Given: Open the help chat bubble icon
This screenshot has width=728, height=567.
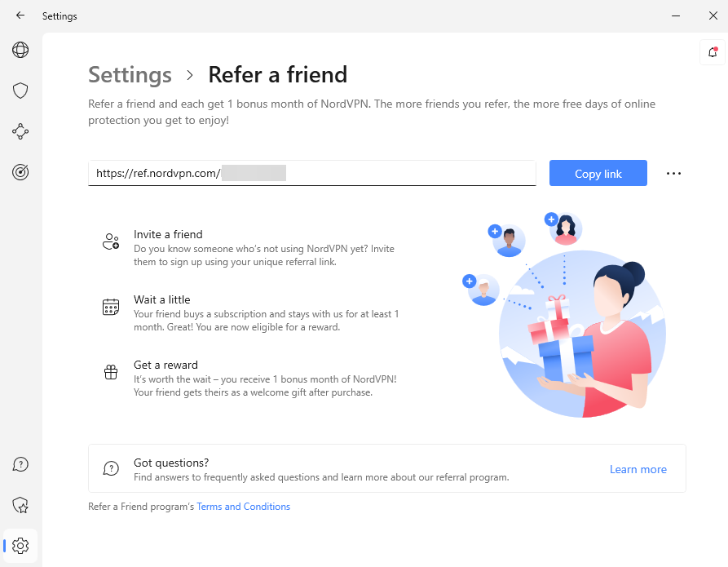Looking at the screenshot, I should click(20, 464).
